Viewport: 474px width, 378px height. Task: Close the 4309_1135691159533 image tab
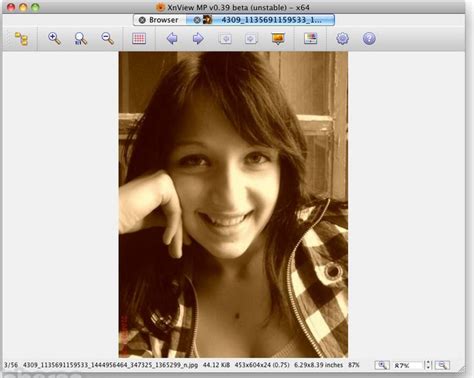pos(197,20)
